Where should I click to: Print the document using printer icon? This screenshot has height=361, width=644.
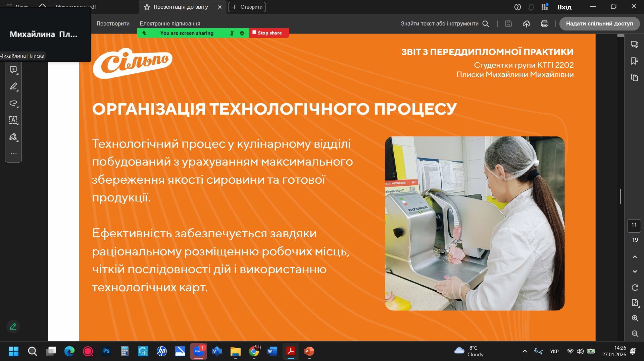pos(544,24)
